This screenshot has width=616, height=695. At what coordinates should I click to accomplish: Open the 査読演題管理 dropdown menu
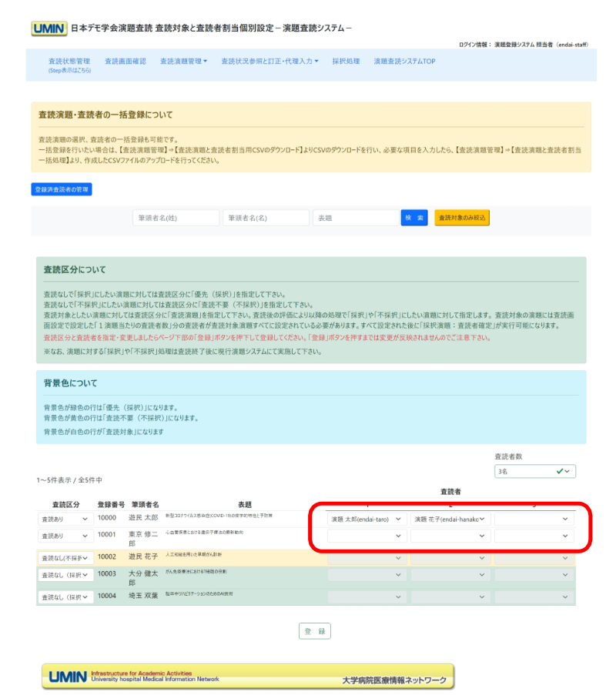[x=181, y=60]
